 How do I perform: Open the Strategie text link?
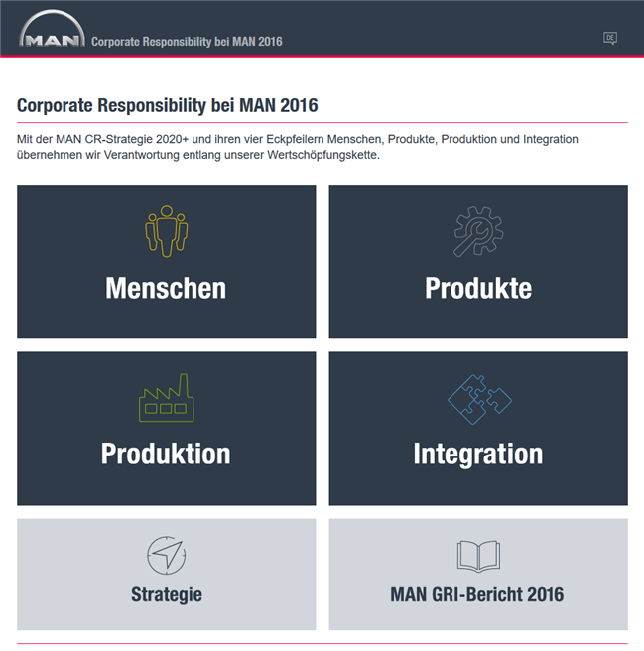(x=166, y=594)
